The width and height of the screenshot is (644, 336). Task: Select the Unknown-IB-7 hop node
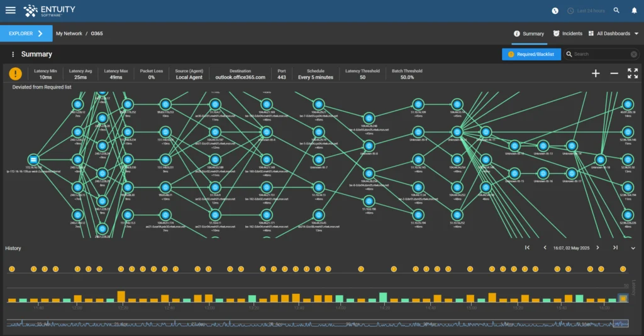pos(319,160)
